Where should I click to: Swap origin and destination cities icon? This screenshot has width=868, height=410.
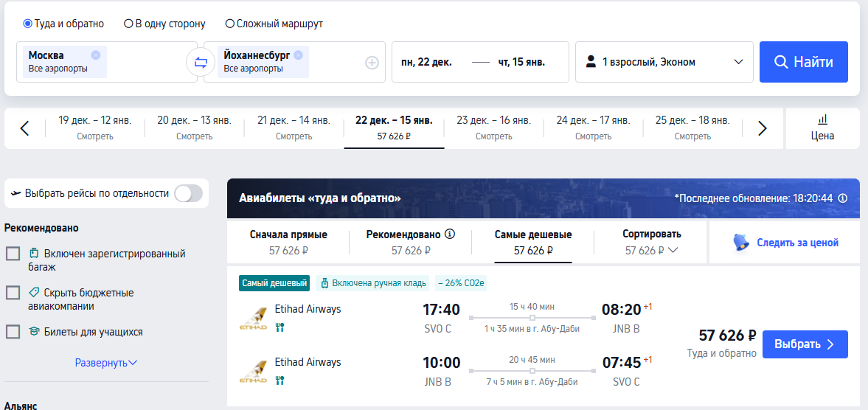point(201,63)
